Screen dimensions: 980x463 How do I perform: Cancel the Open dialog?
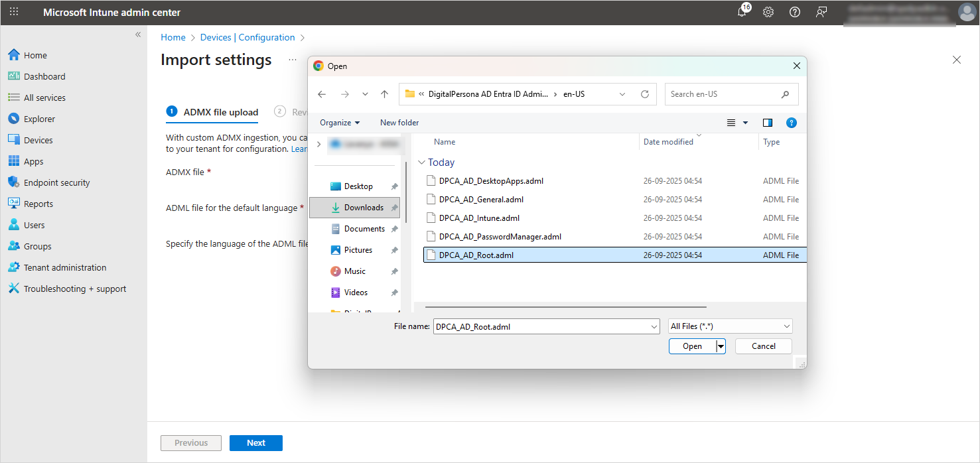(x=763, y=346)
